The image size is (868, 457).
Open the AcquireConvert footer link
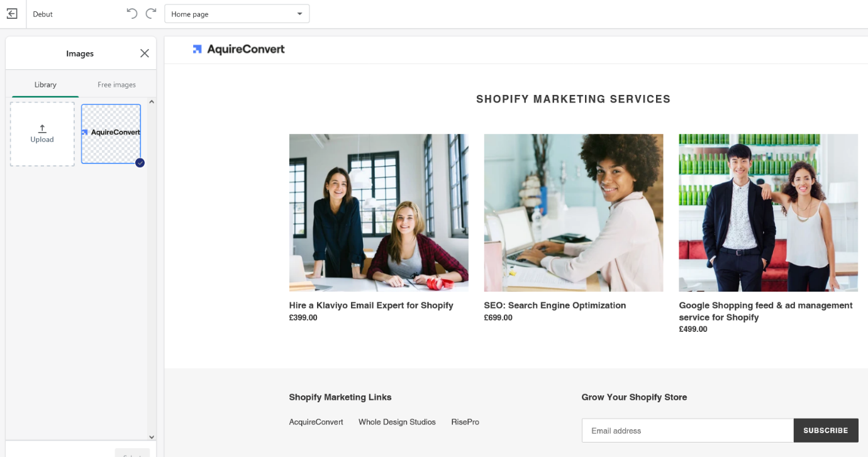(x=316, y=422)
